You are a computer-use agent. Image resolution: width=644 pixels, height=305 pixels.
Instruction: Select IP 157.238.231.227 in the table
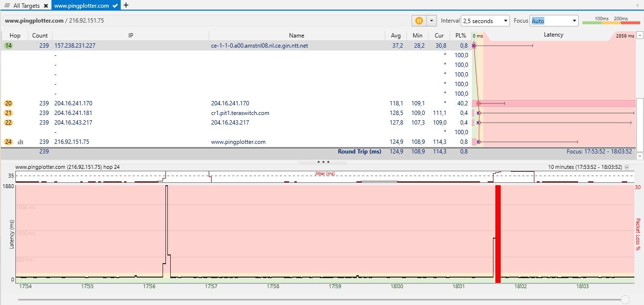pyautogui.click(x=75, y=46)
